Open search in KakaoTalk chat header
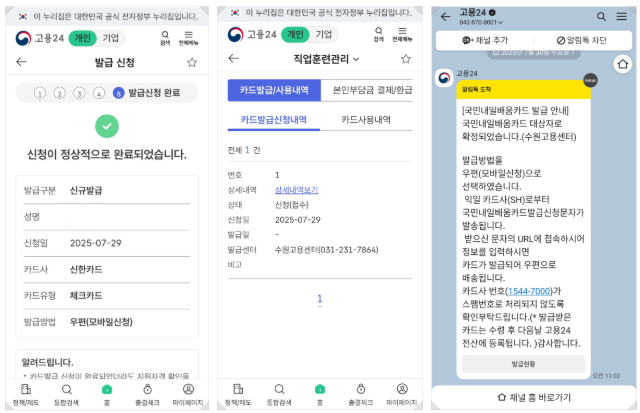The width and height of the screenshot is (640, 413). point(601,17)
